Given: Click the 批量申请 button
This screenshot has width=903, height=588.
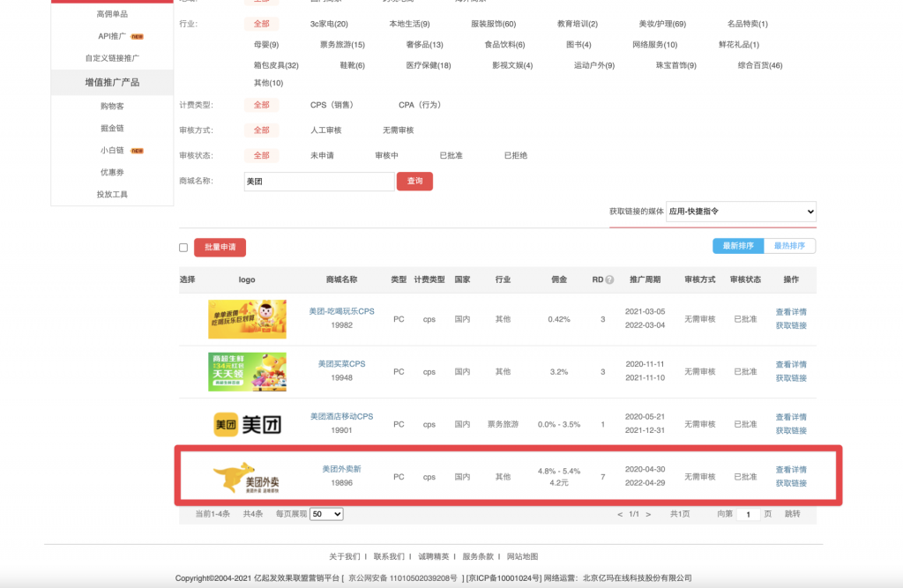Looking at the screenshot, I should [220, 247].
